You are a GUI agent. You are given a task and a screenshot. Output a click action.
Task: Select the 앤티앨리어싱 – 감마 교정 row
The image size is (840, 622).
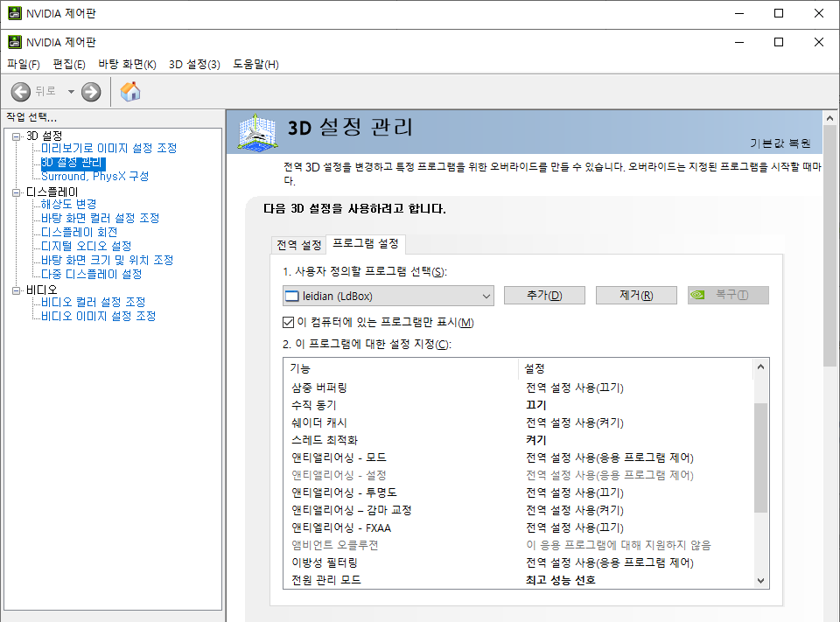click(519, 510)
